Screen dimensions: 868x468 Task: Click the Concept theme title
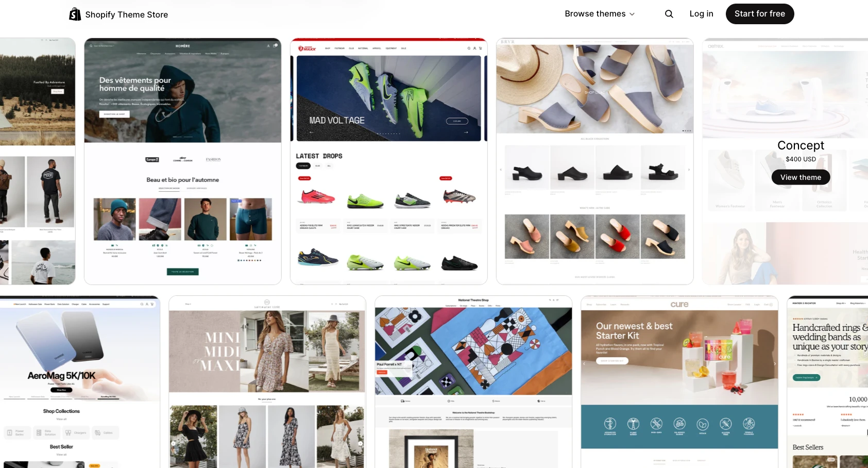(x=801, y=145)
